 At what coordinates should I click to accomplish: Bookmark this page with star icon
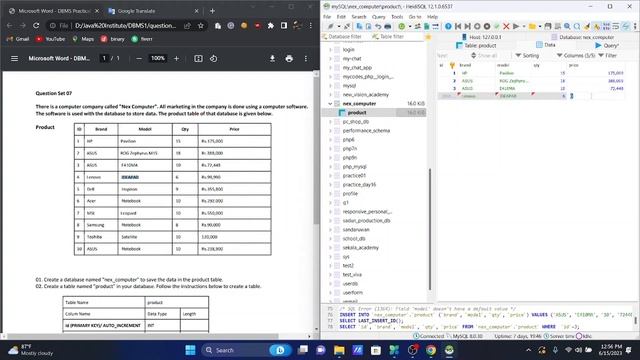click(x=201, y=25)
